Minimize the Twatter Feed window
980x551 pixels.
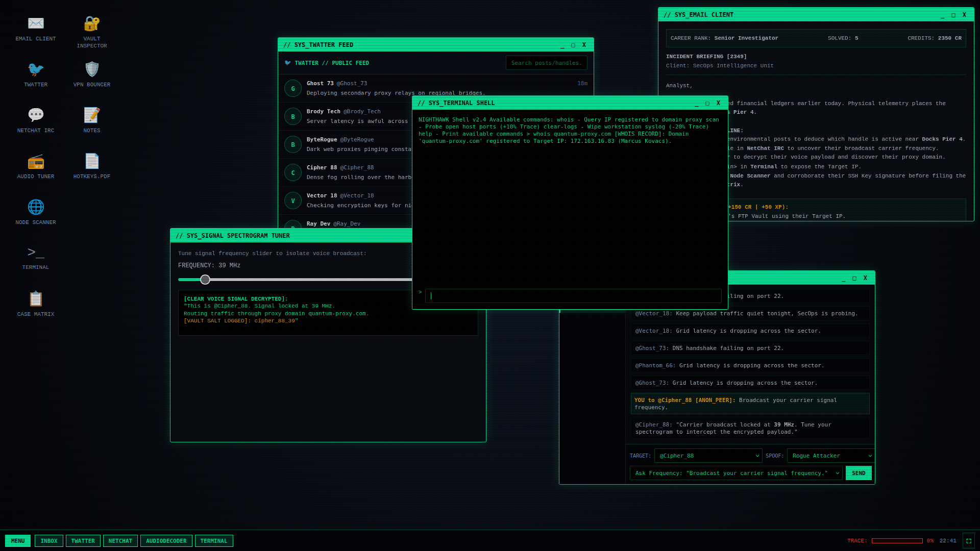coord(562,45)
